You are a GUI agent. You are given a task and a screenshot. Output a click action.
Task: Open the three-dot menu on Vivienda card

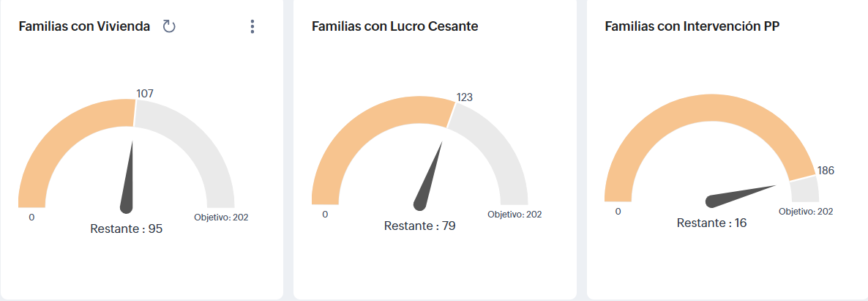pos(252,27)
